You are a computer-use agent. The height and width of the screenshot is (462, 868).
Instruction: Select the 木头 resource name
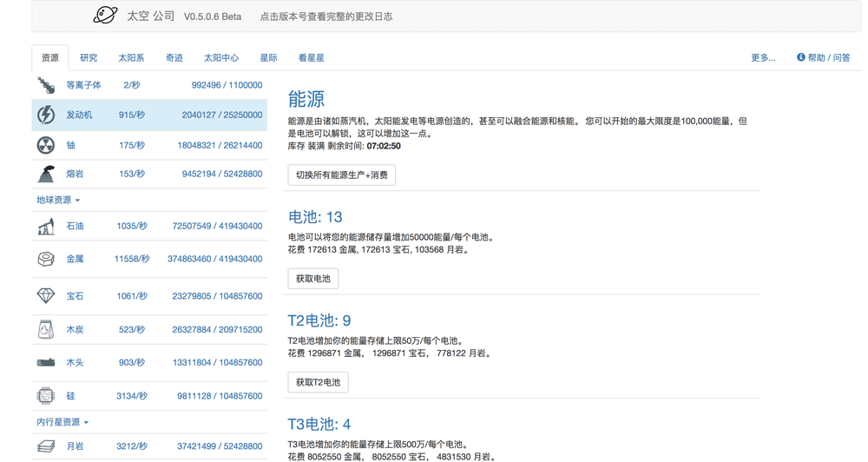coord(75,362)
